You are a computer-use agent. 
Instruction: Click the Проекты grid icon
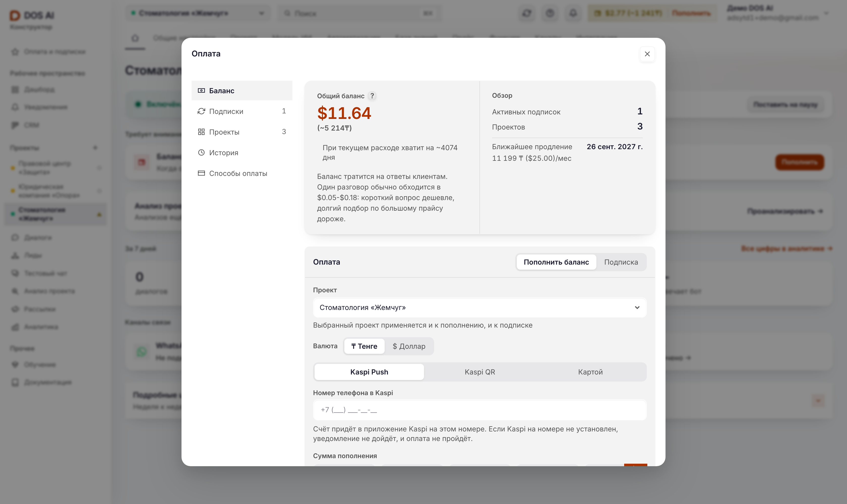point(201,132)
